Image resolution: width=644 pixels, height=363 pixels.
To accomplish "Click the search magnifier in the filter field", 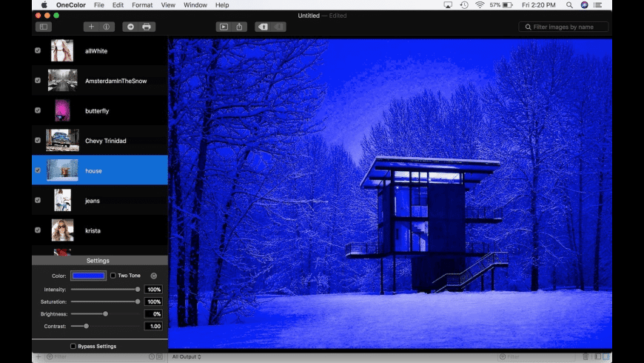I will (529, 27).
